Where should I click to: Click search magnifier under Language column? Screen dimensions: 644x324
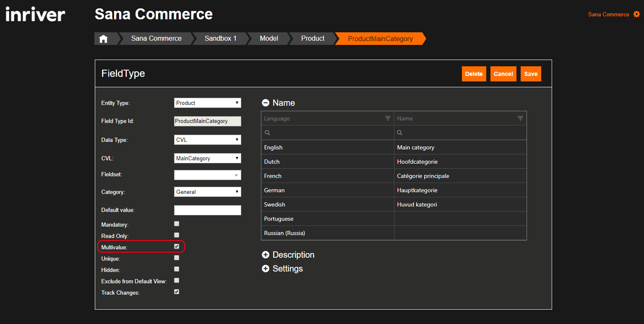coord(267,133)
